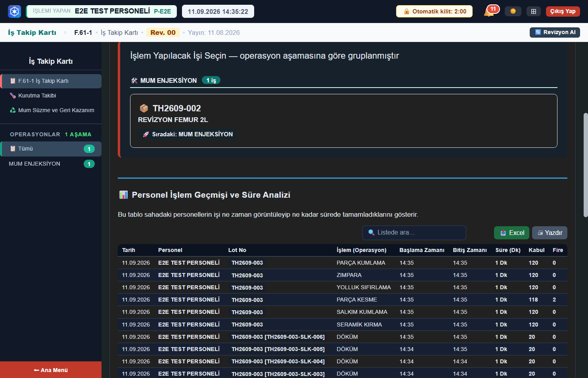Viewport: 588px width, 378px height.
Task: Click the İş Takip Kartı page title
Action: click(32, 32)
